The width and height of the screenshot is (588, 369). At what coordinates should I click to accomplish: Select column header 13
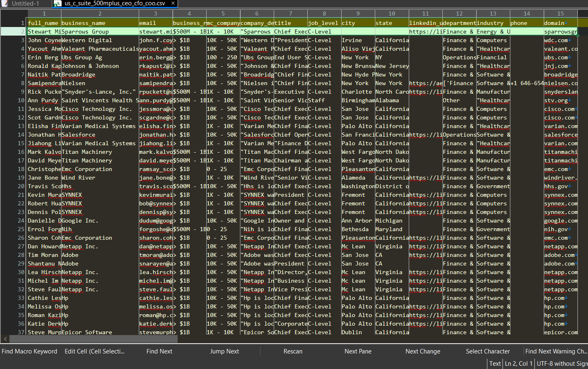(493, 13)
